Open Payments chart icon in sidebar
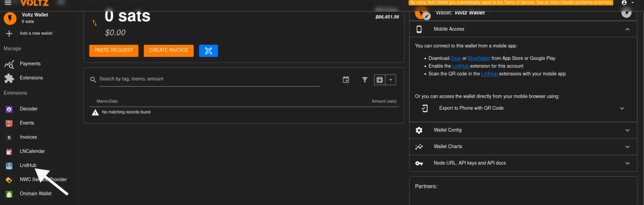Image resolution: width=644 pixels, height=205 pixels. point(9,64)
